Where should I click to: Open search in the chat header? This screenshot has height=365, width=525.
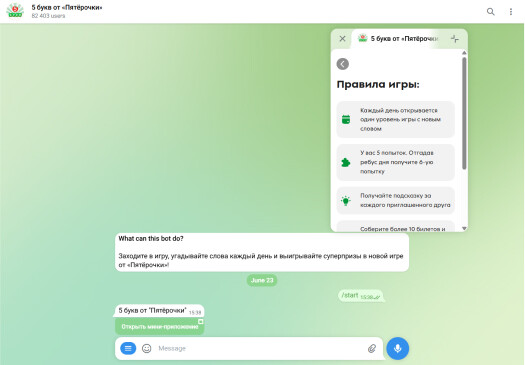coord(491,12)
